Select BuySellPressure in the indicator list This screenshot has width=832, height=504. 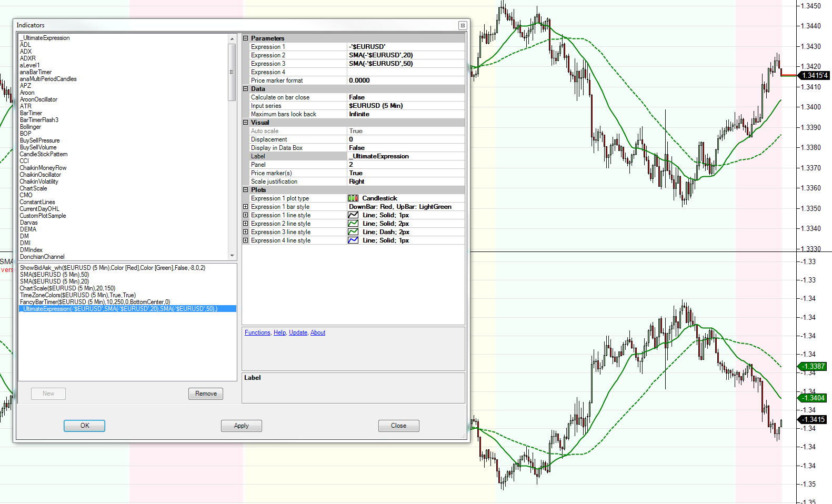click(39, 140)
